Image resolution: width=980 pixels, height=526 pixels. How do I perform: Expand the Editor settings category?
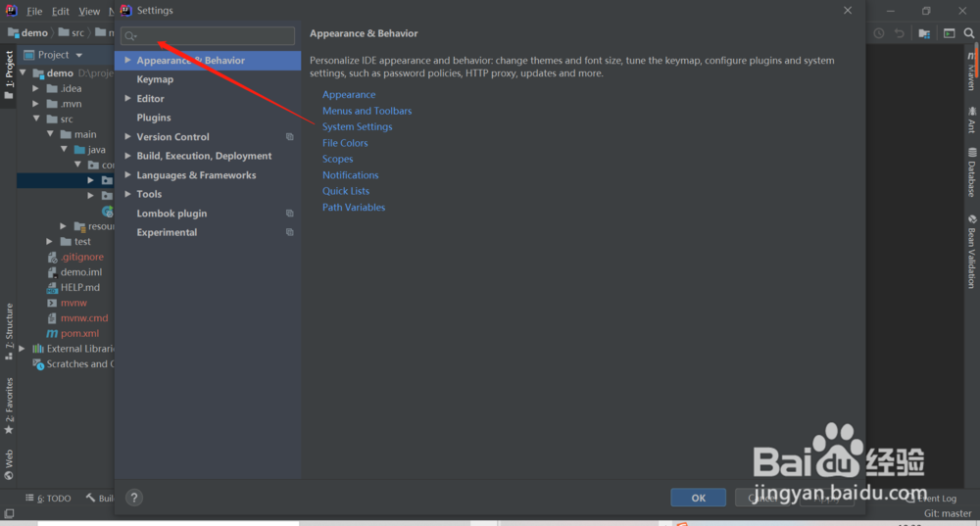point(127,99)
